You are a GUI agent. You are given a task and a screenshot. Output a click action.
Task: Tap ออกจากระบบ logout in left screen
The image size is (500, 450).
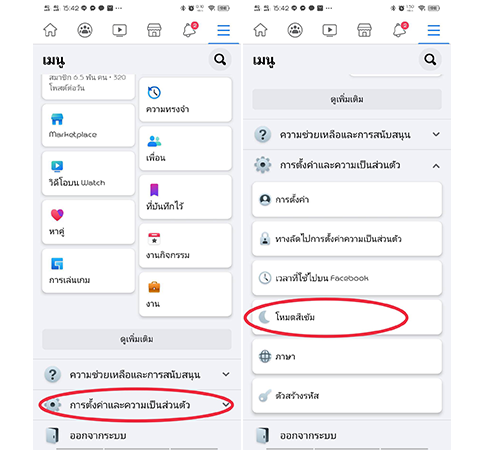point(137,435)
